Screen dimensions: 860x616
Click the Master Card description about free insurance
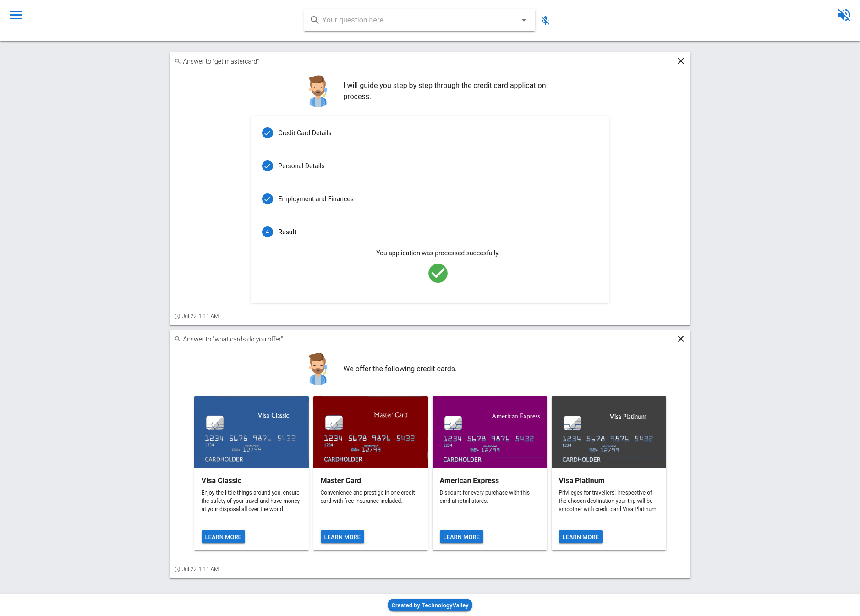pyautogui.click(x=367, y=497)
